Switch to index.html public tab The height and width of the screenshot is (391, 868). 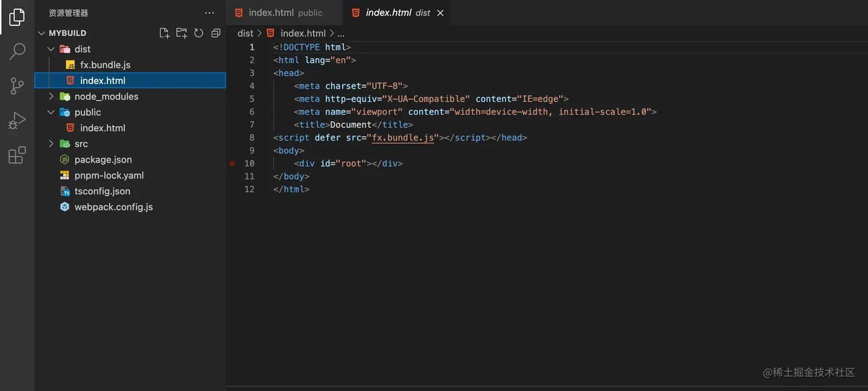[x=285, y=13]
